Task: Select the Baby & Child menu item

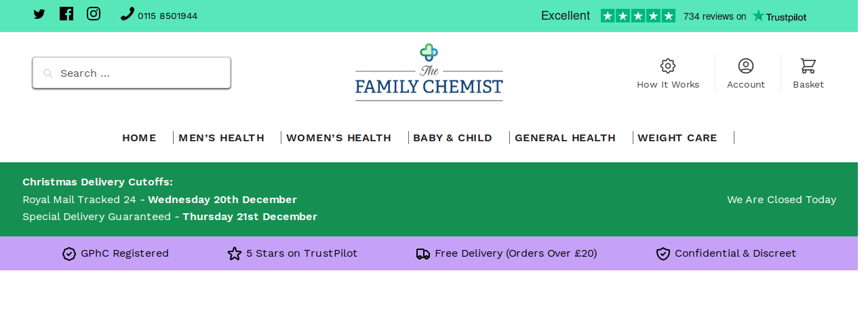Action: point(452,138)
